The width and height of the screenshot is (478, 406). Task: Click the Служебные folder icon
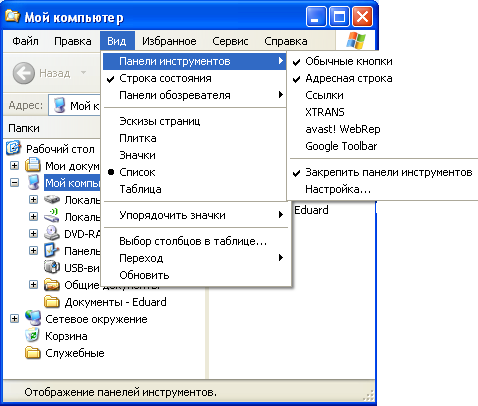pos(33,353)
